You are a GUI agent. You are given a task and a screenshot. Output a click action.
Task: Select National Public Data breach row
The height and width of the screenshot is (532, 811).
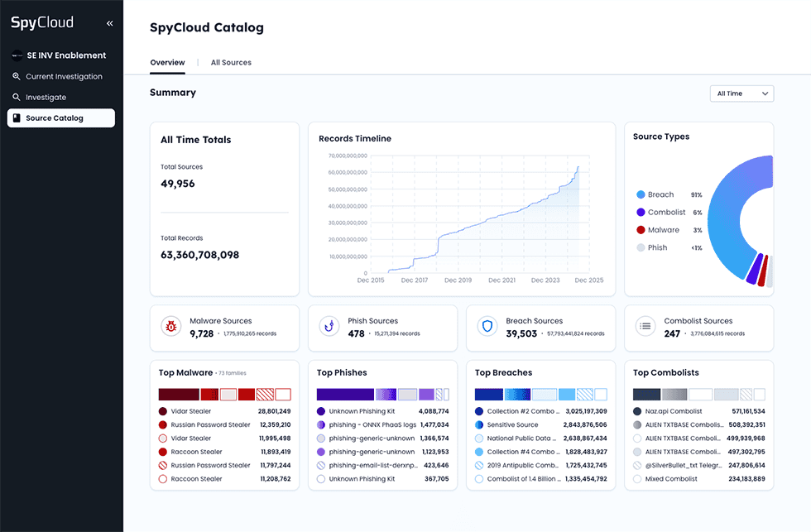[x=541, y=439]
